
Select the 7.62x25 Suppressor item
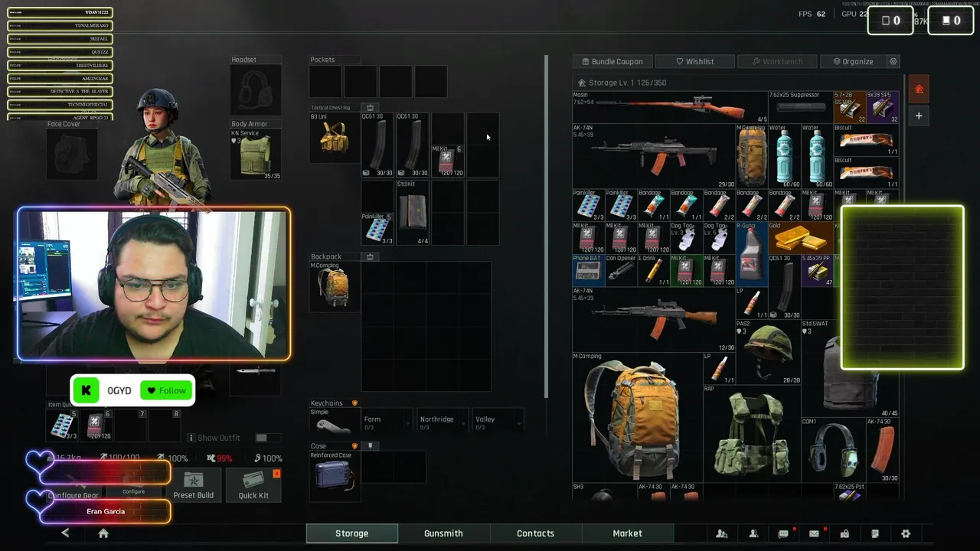coord(801,107)
